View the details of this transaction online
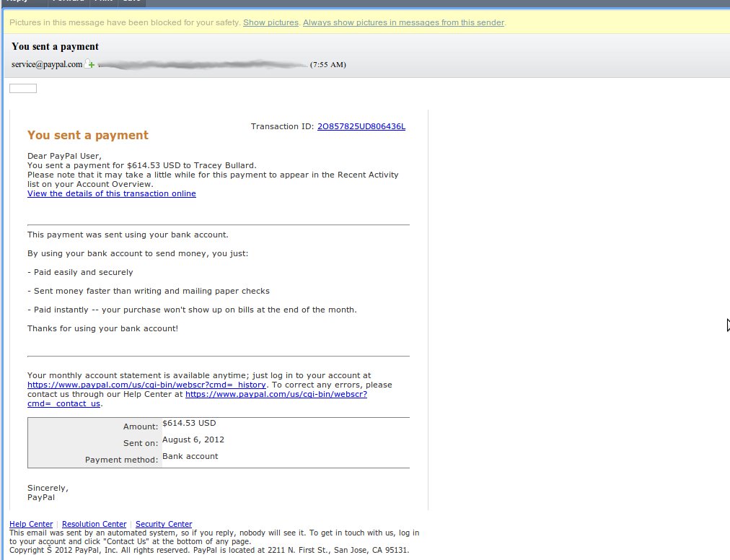This screenshot has height=560, width=730. [x=112, y=193]
